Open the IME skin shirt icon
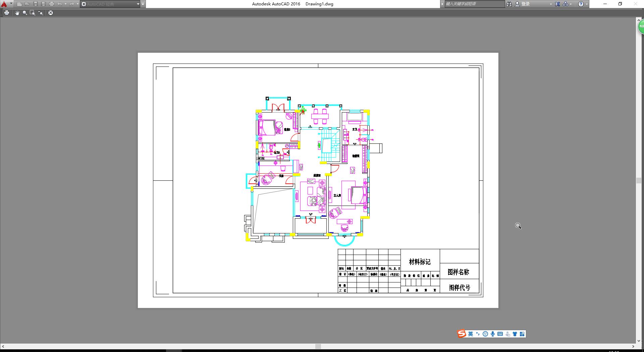Screen dimensions: 644x352 pyautogui.click(x=515, y=334)
